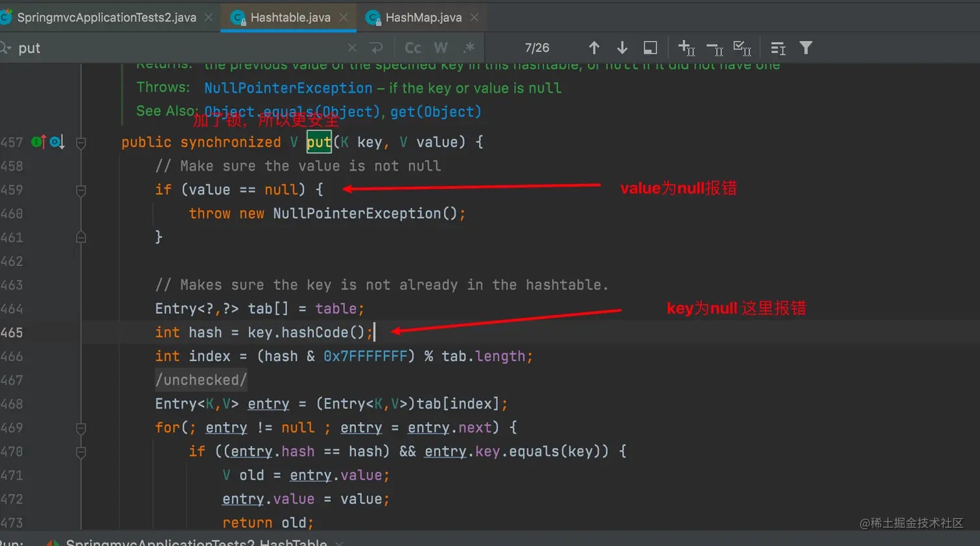Click 'entry.key.equals(key)' on line 470
This screenshot has height=546, width=980.
(x=517, y=451)
